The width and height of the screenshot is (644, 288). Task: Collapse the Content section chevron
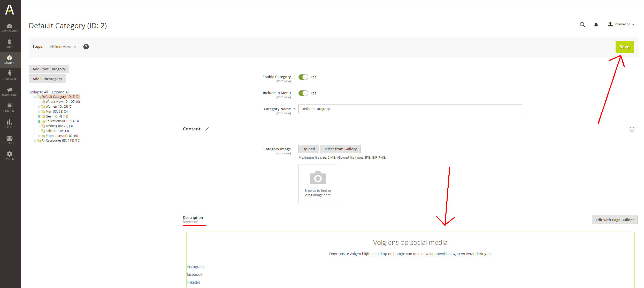pyautogui.click(x=632, y=129)
